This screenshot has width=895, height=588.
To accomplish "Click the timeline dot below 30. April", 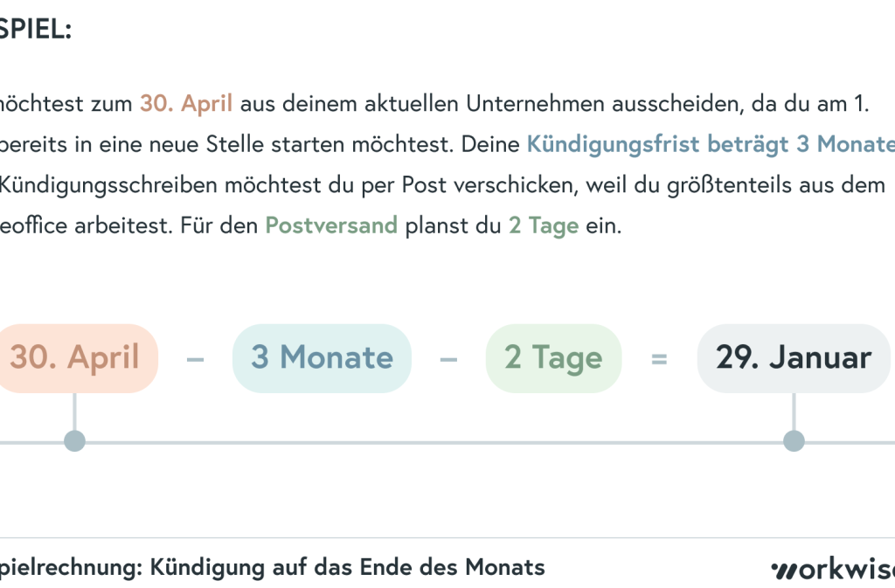I will 75,441.
